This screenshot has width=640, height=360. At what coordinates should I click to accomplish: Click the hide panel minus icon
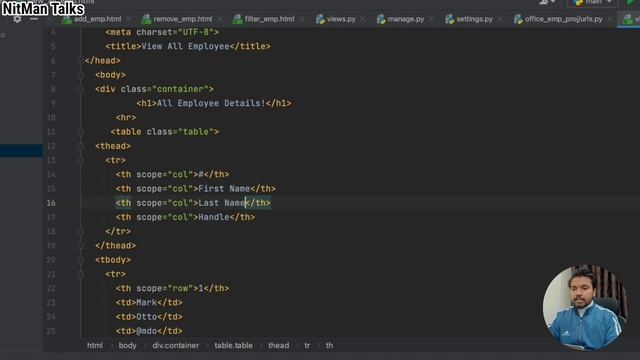[x=34, y=19]
